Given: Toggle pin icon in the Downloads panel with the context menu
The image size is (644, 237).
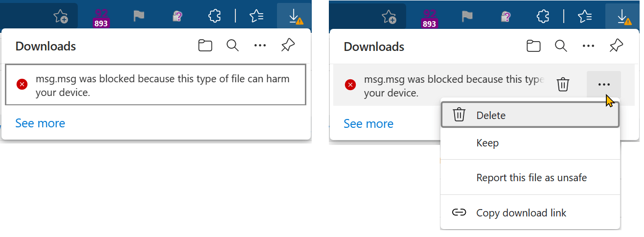Looking at the screenshot, I should [x=616, y=46].
